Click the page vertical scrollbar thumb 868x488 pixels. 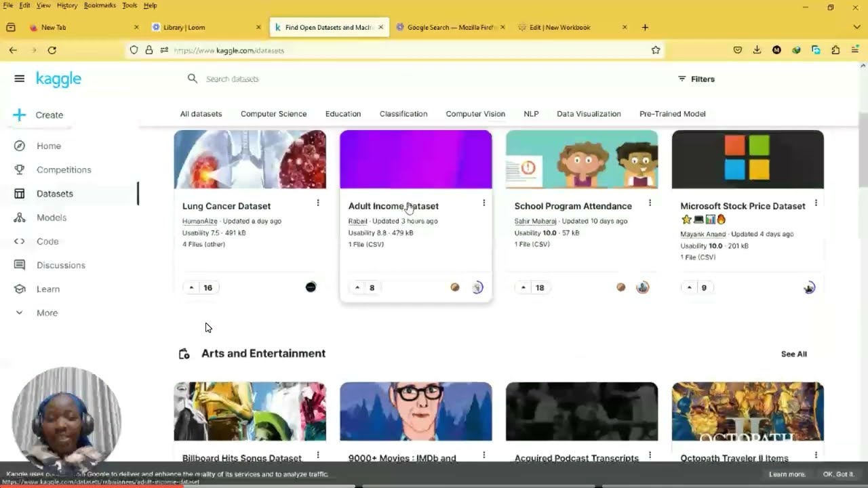tap(863, 148)
